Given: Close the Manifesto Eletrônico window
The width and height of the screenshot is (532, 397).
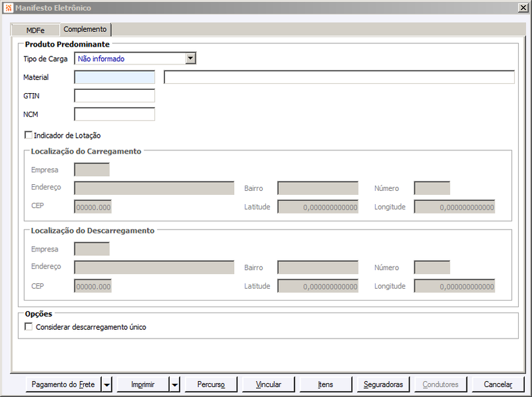Looking at the screenshot, I should coord(523,7).
